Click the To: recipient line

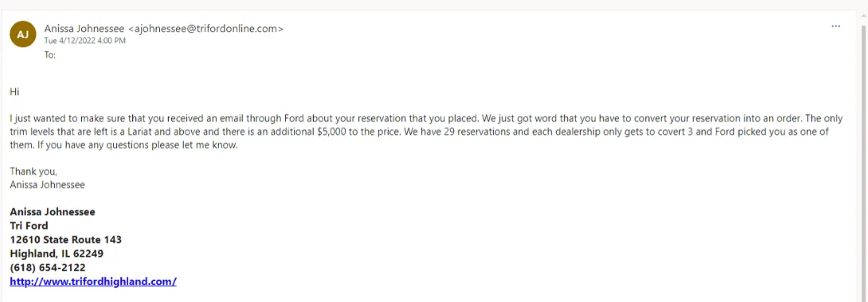pyautogui.click(x=50, y=55)
